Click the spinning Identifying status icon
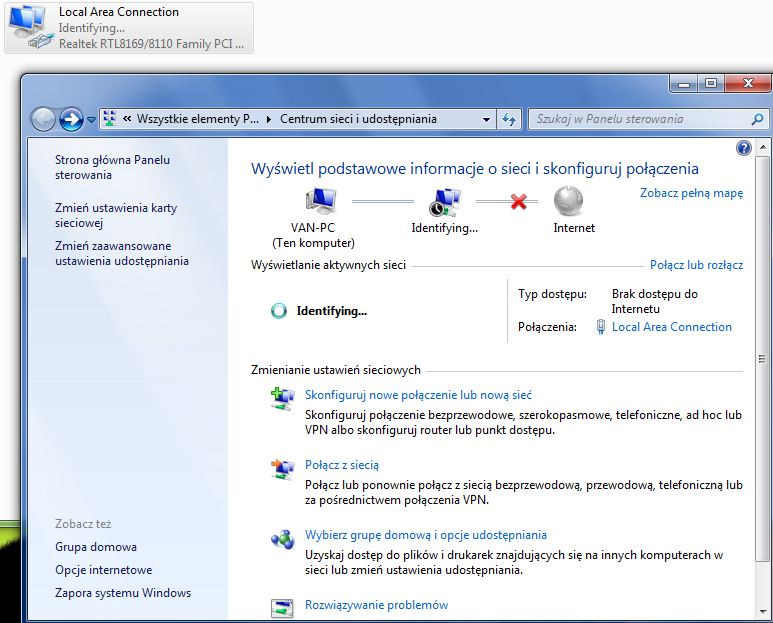773x623 pixels. click(x=279, y=311)
